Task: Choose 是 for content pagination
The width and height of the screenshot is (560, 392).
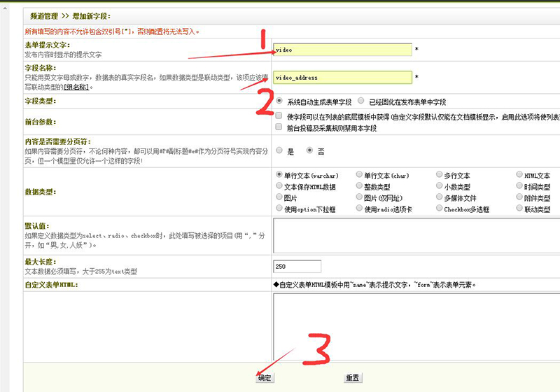Action: click(x=280, y=150)
